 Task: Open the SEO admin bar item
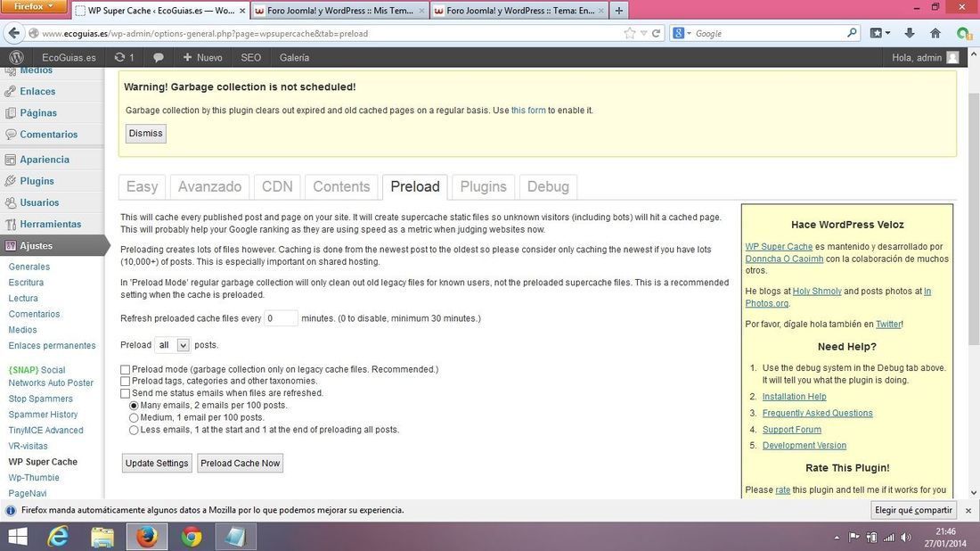click(x=250, y=58)
